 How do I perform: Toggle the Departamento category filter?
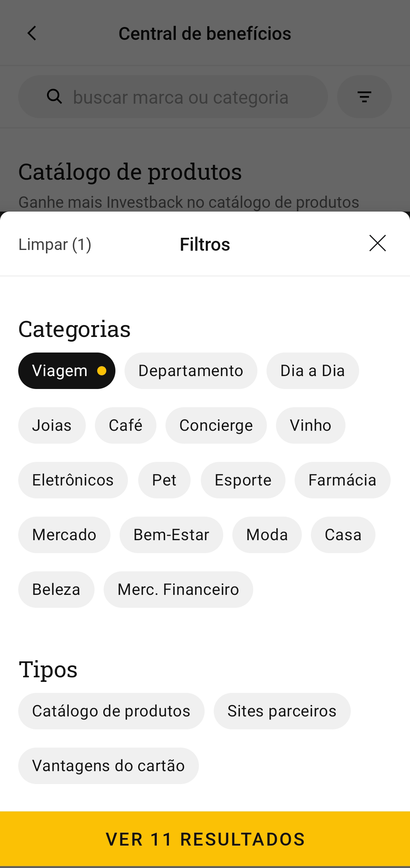pyautogui.click(x=191, y=371)
